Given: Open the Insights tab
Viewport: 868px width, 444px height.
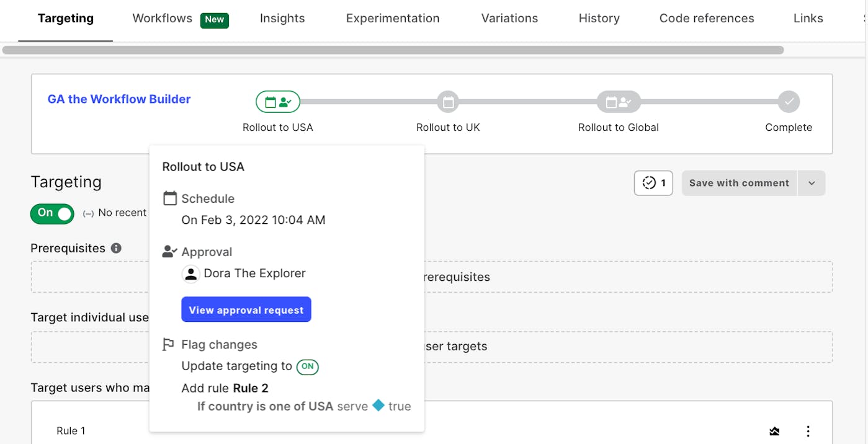Looking at the screenshot, I should [x=282, y=19].
